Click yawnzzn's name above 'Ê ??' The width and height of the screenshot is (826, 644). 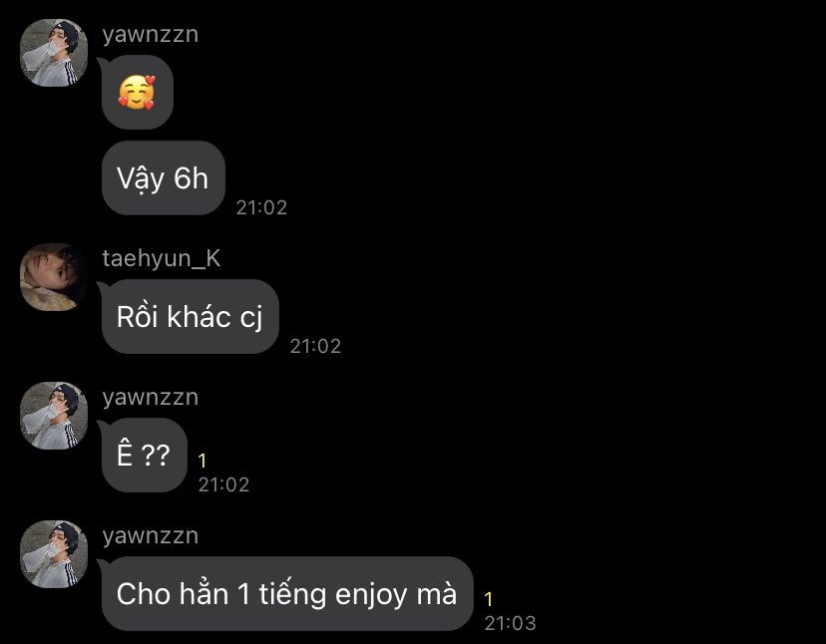150,398
